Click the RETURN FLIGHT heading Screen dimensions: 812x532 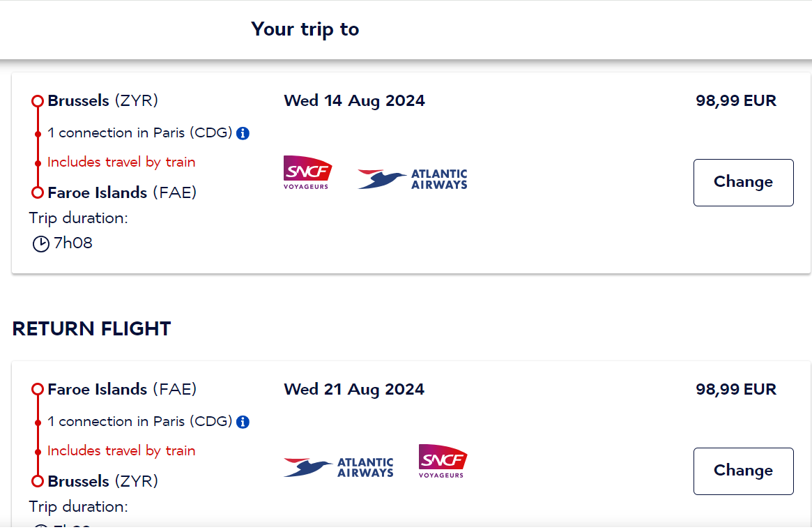[92, 328]
